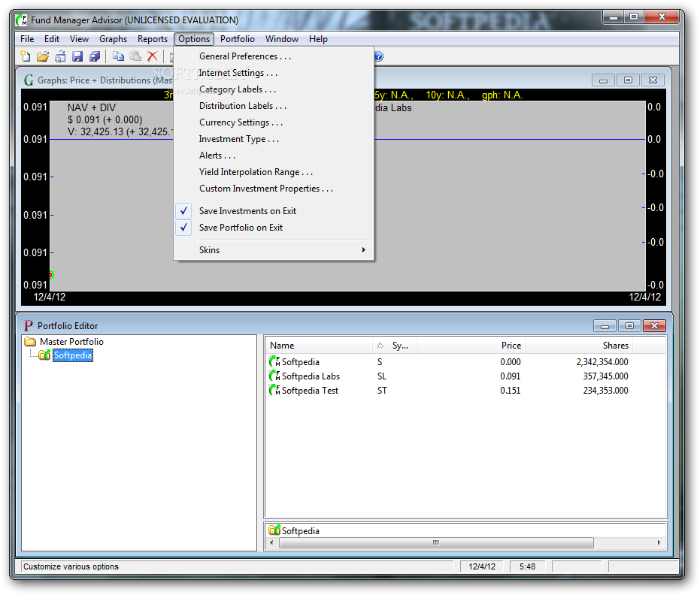Open the Graphs menu

(113, 39)
